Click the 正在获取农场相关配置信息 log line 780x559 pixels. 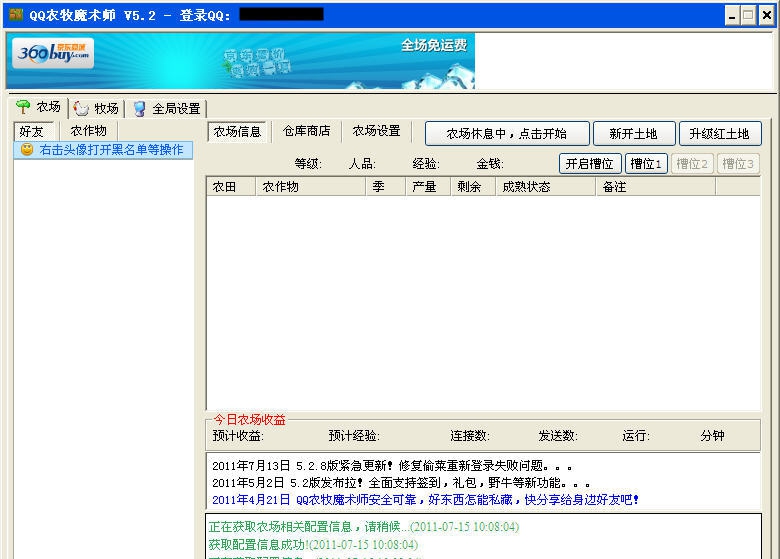[364, 527]
